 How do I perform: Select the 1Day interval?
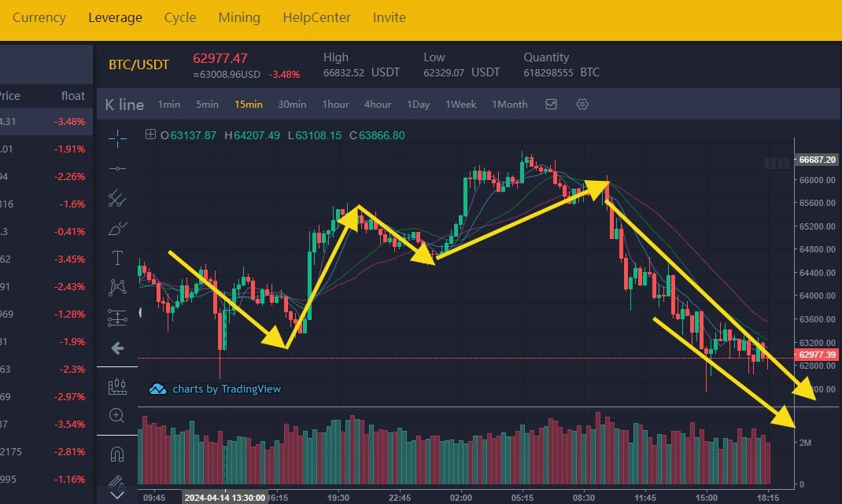[418, 104]
